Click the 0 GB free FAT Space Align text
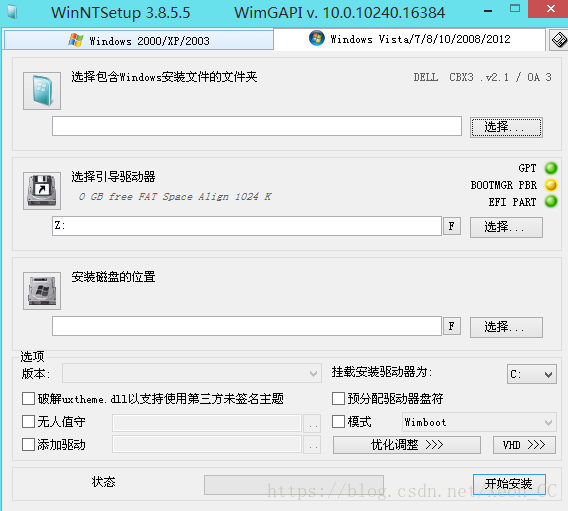 (175, 197)
